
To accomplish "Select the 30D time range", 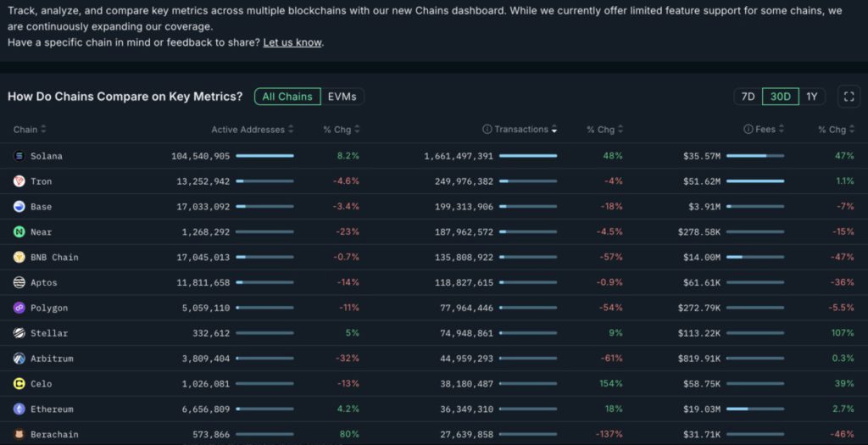I will (781, 97).
